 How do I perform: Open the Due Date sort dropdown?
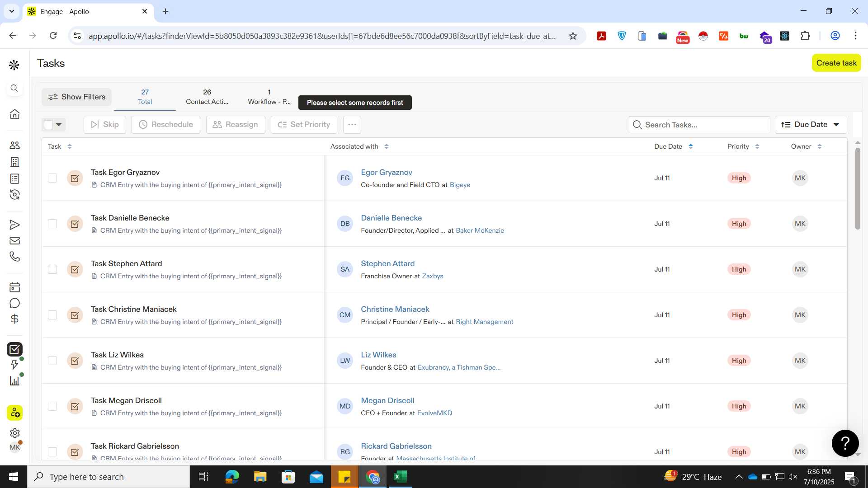[x=811, y=124]
